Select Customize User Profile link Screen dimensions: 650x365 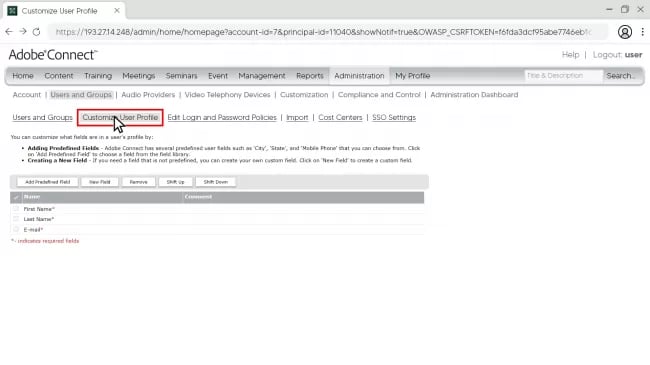click(x=120, y=117)
